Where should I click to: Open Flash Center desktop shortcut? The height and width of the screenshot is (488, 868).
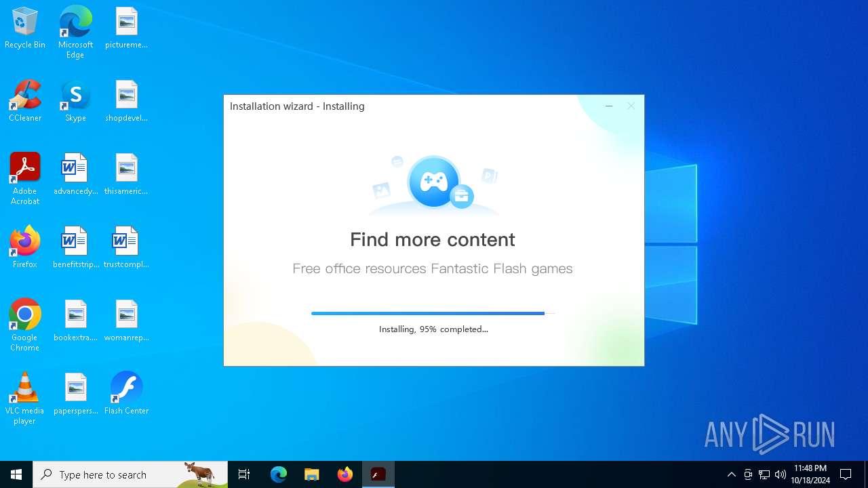(126, 394)
